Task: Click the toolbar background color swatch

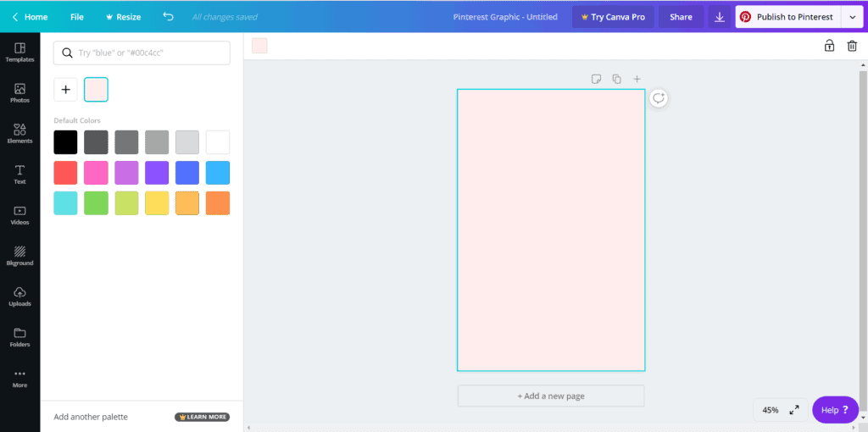Action: pos(259,46)
